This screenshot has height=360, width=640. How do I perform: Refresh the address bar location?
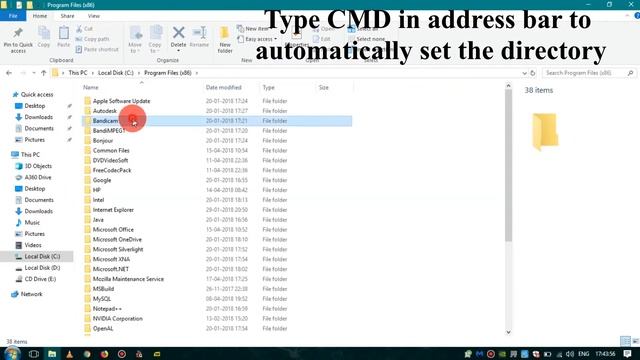(533, 73)
